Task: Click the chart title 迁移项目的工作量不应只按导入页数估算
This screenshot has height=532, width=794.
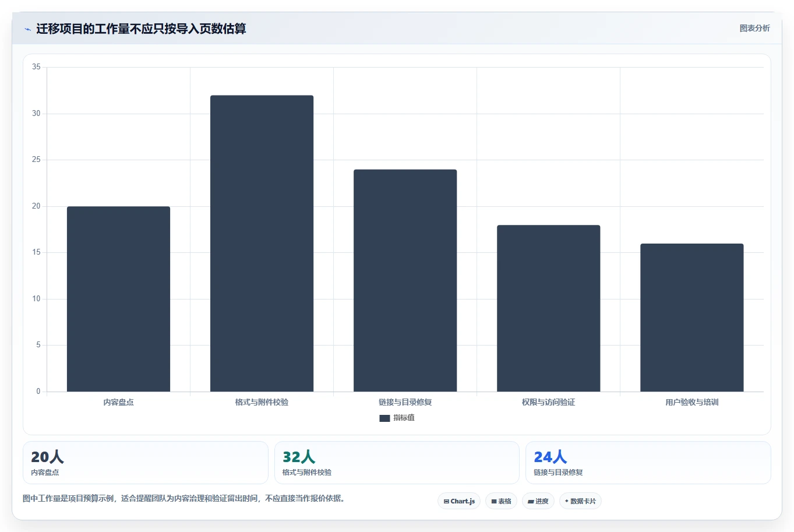Action: [x=141, y=29]
